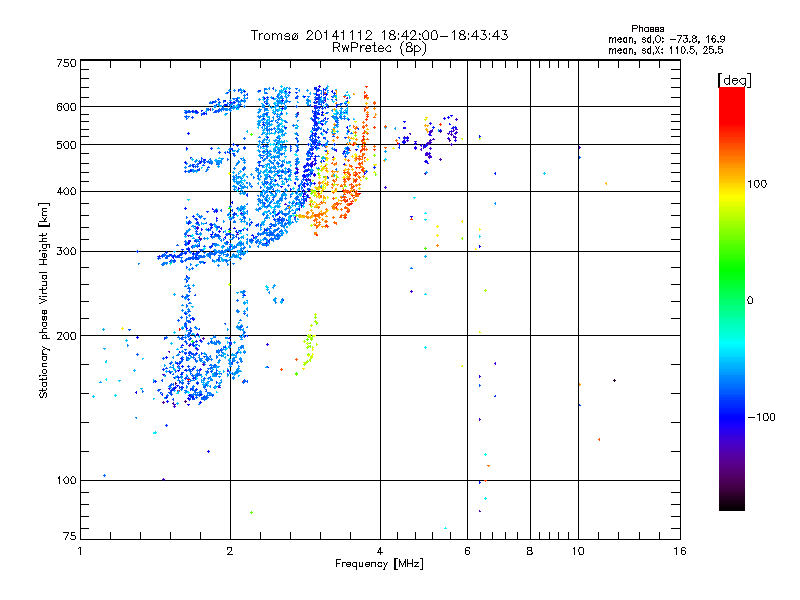Click the phase colorbar
This screenshot has height=600, width=800.
pos(732,299)
